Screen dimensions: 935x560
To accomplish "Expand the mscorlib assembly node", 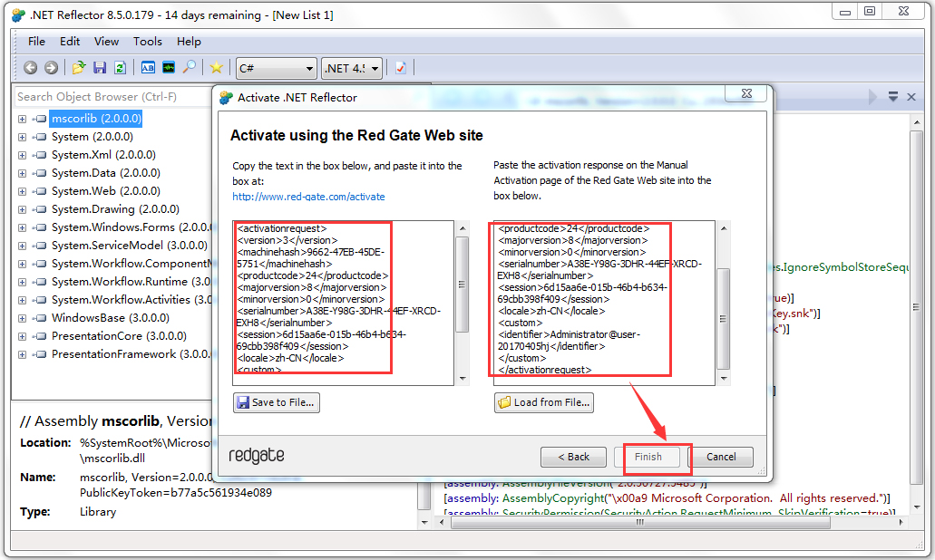I will pos(21,118).
